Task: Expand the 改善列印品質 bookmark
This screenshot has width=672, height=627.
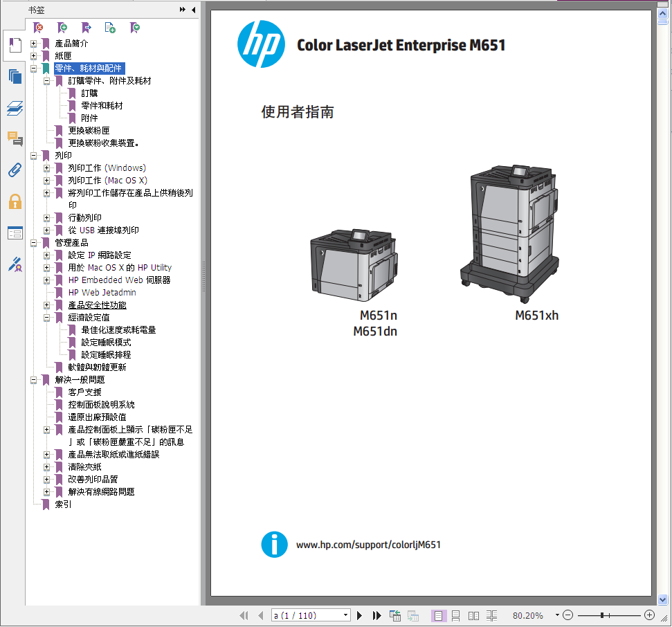Action: click(x=46, y=479)
